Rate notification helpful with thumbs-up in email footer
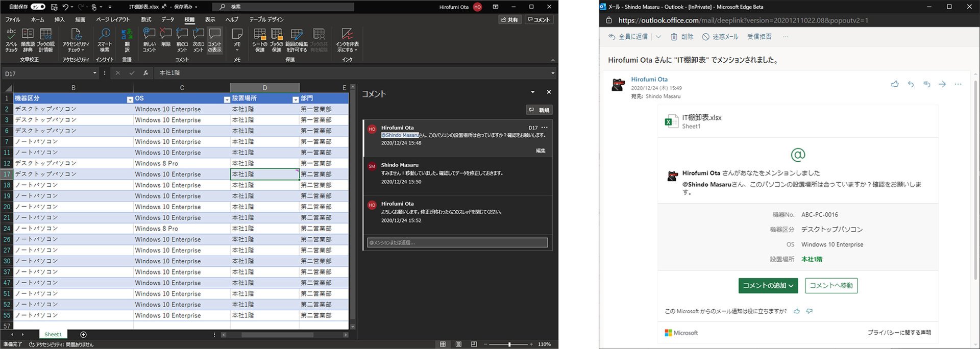980x349 pixels. tap(797, 311)
